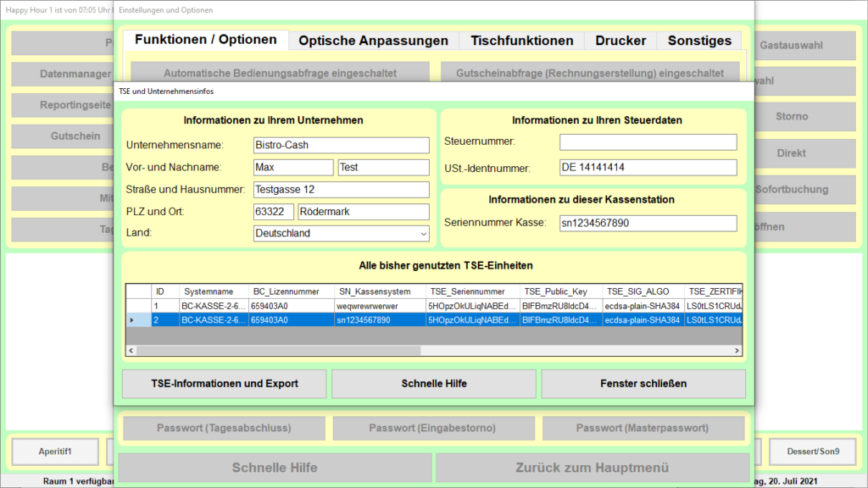
Task: Close dialog via Fenster schließen button
Action: pos(643,384)
